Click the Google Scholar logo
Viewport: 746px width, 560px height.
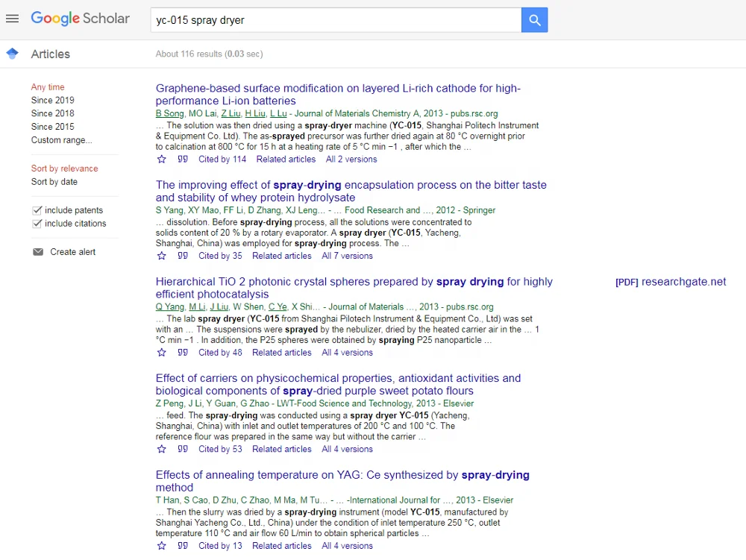coord(80,19)
